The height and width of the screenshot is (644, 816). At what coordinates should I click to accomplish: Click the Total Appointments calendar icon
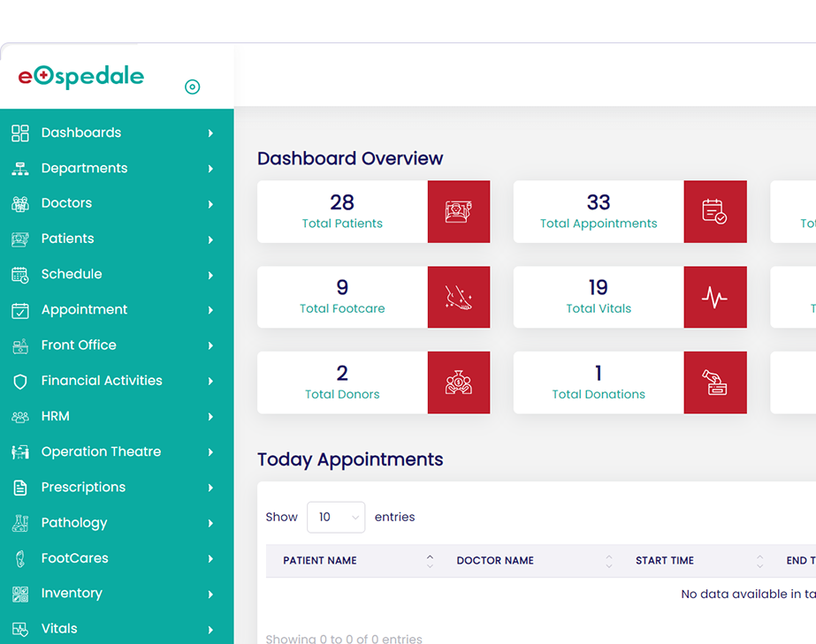click(x=714, y=212)
